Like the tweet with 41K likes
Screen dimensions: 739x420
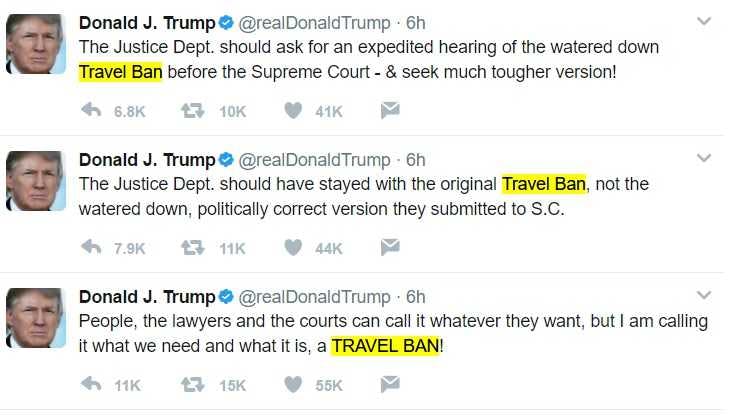[293, 111]
